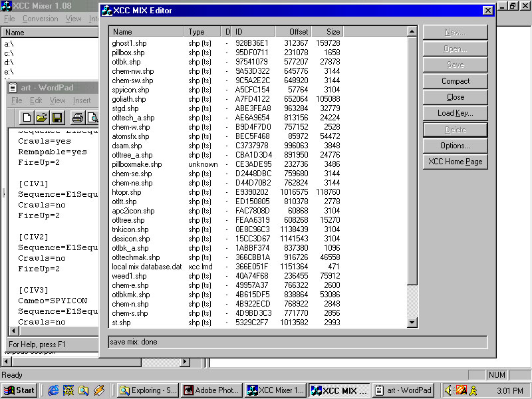
Task: Select htopr.shp in the file list
Action: pos(126,192)
